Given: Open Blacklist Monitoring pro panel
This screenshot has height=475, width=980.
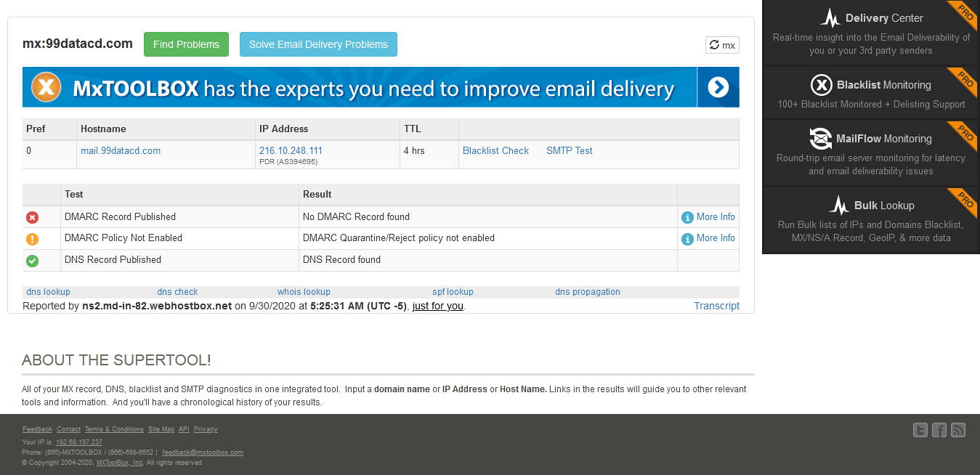Looking at the screenshot, I should [x=870, y=94].
